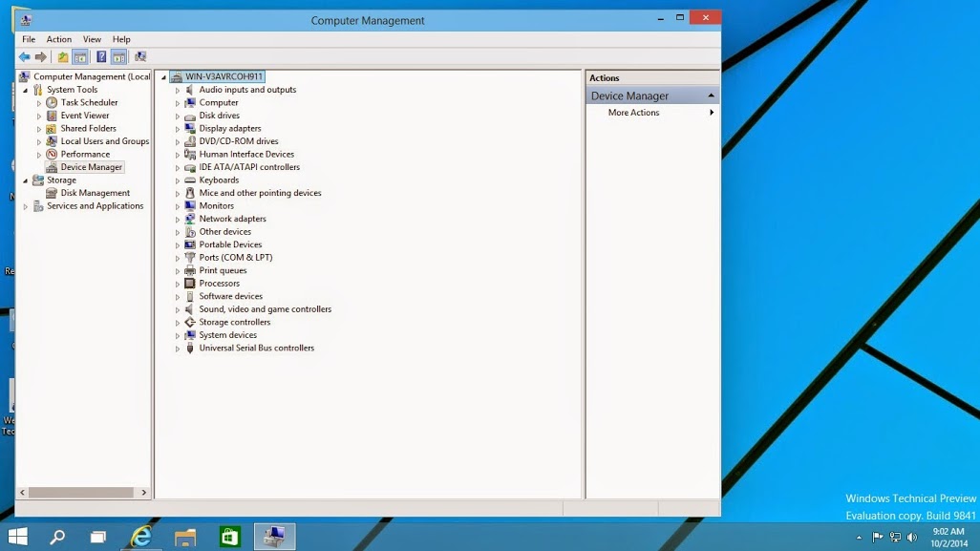Viewport: 980px width, 551px height.
Task: Click the Print queues printer icon
Action: click(190, 270)
